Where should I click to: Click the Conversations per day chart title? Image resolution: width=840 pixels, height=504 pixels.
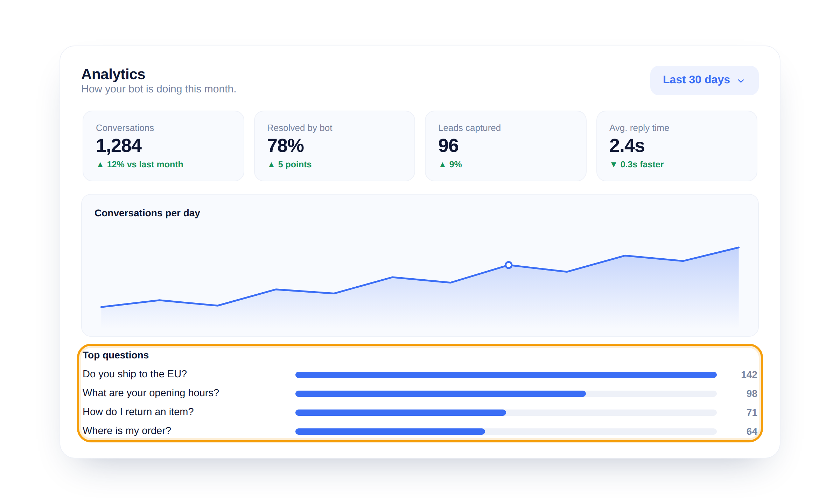click(147, 213)
